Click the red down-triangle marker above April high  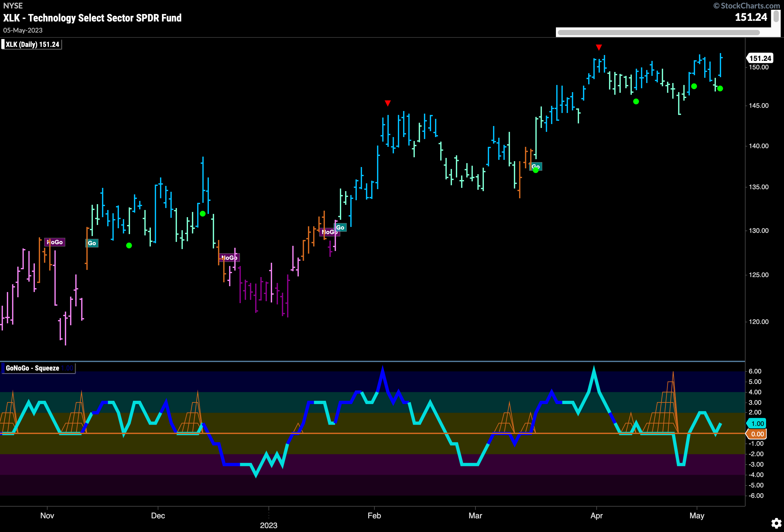pos(599,47)
